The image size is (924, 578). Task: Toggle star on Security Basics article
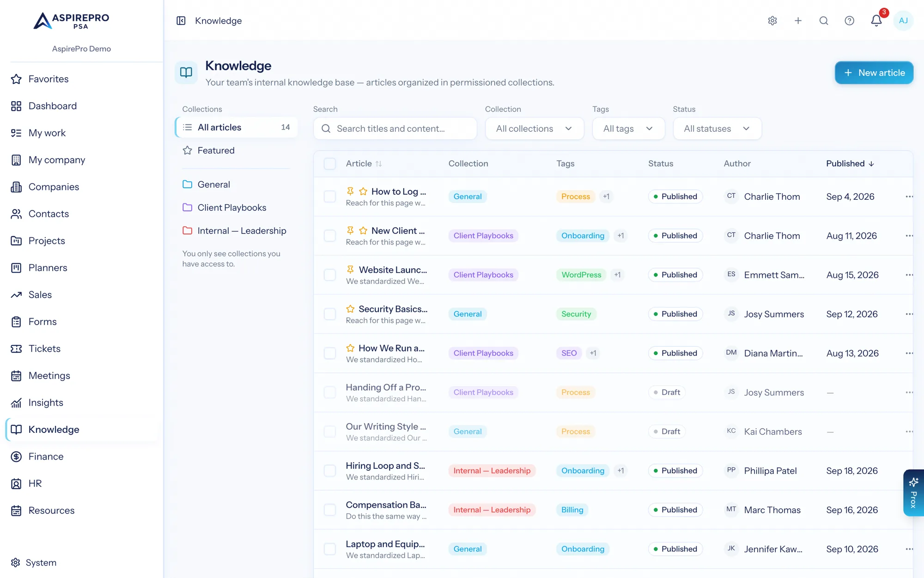point(350,309)
